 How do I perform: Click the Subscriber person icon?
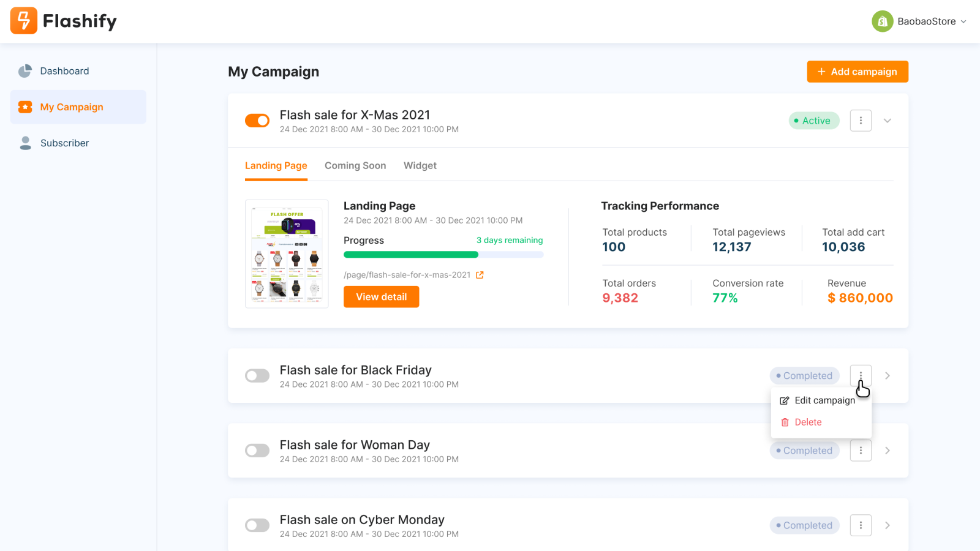pyautogui.click(x=25, y=143)
